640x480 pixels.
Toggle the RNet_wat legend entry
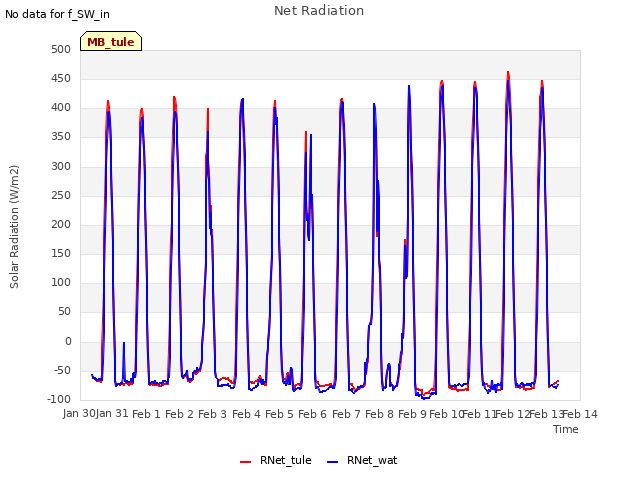[x=362, y=460]
